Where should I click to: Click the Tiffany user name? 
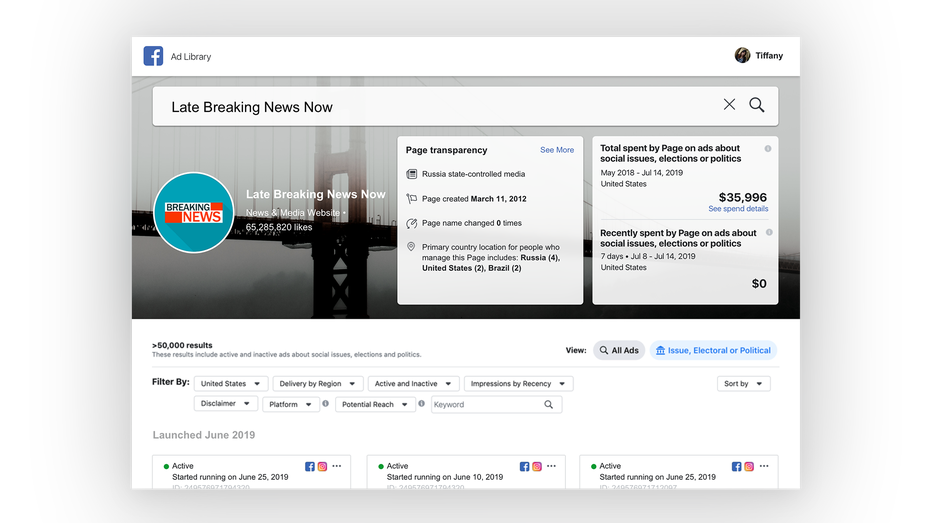point(769,56)
